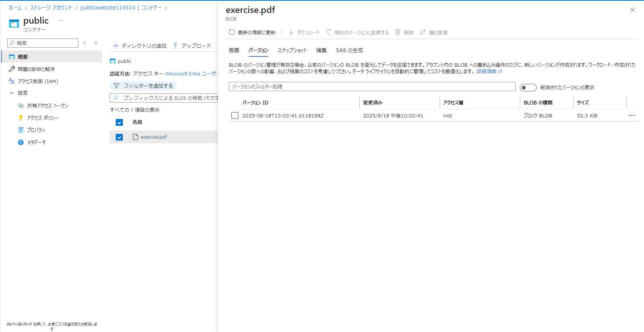
Task: Uncheck the exercise.pdf row checkbox
Action: tap(119, 137)
